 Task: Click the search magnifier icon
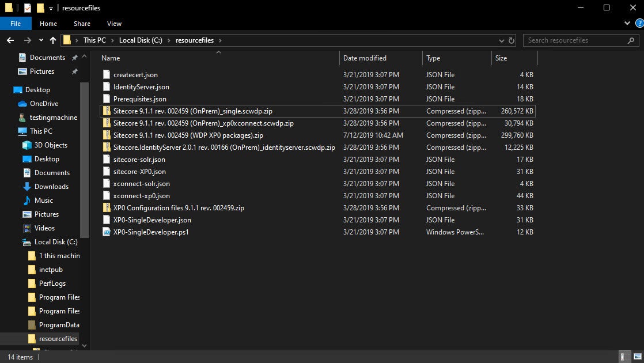tap(631, 40)
